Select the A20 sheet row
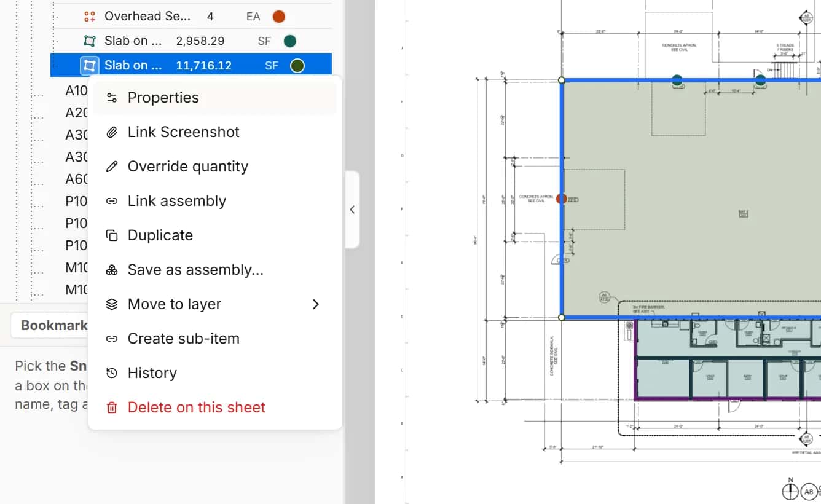 (77, 112)
